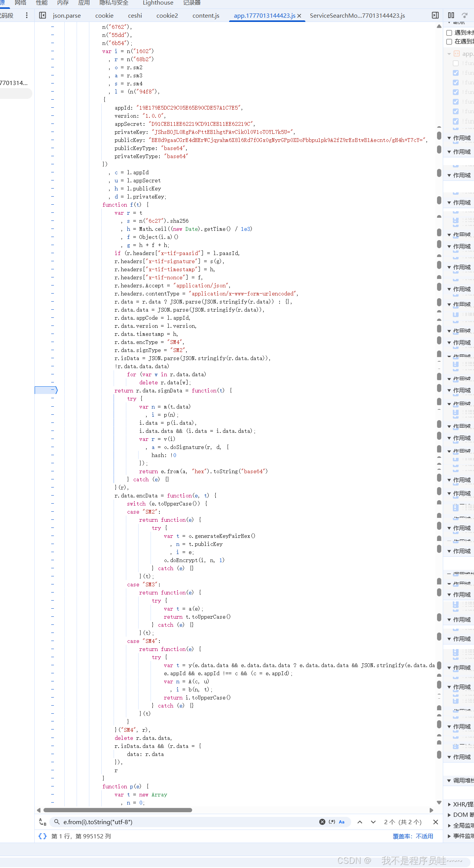Switch to the ServiceSearchMo...js file tab
474x868 pixels.
click(357, 16)
